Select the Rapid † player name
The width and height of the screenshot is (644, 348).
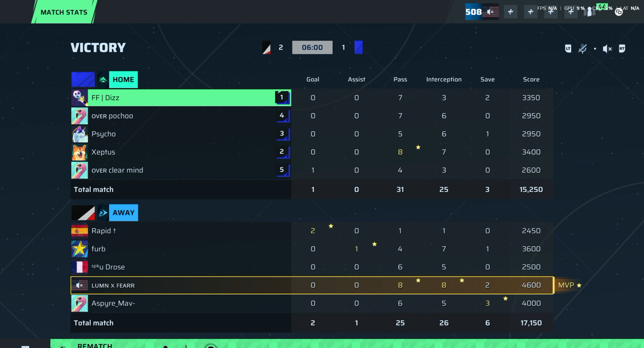point(104,231)
